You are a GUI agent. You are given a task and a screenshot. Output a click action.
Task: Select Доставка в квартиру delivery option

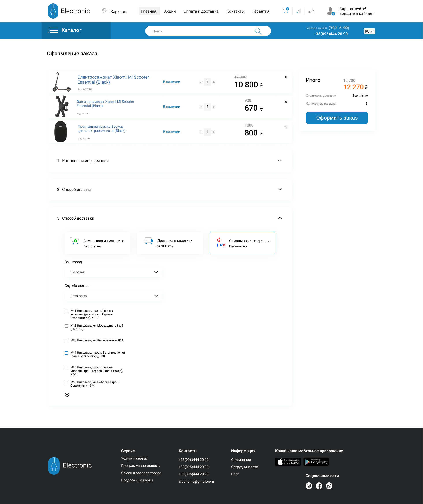coord(170,243)
